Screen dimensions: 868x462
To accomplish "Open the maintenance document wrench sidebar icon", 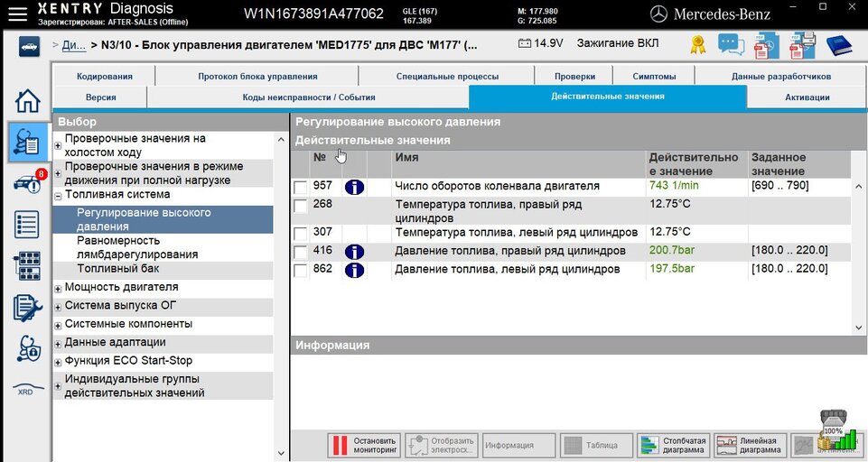I will pyautogui.click(x=28, y=308).
